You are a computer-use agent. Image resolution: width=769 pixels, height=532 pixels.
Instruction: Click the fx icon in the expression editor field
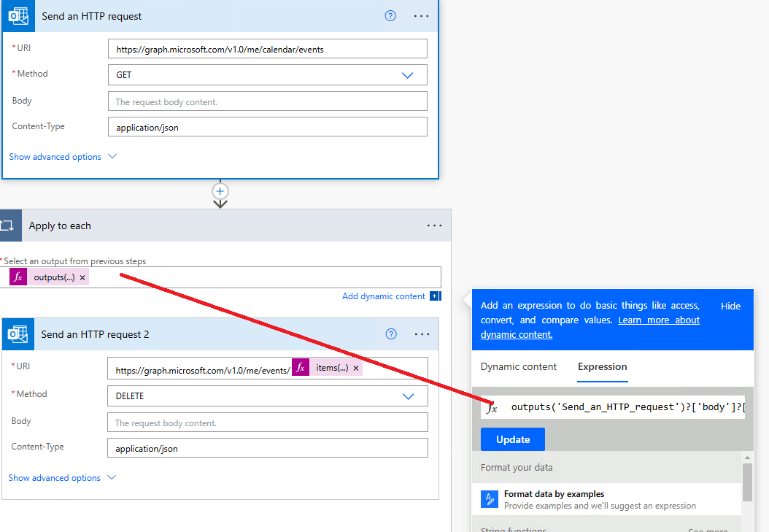(491, 407)
